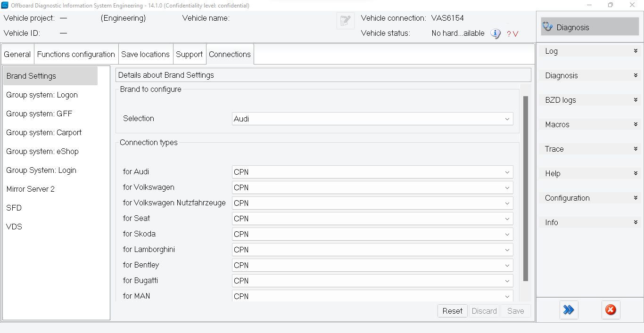Expand the Trace sidebar section chevron
This screenshot has height=333, width=644.
(x=635, y=149)
